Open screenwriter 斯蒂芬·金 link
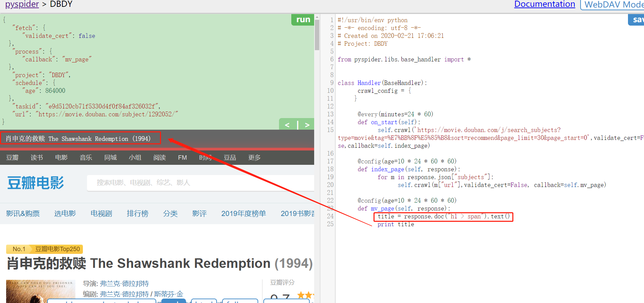Viewport: 644px width, 303px height. pyautogui.click(x=169, y=294)
